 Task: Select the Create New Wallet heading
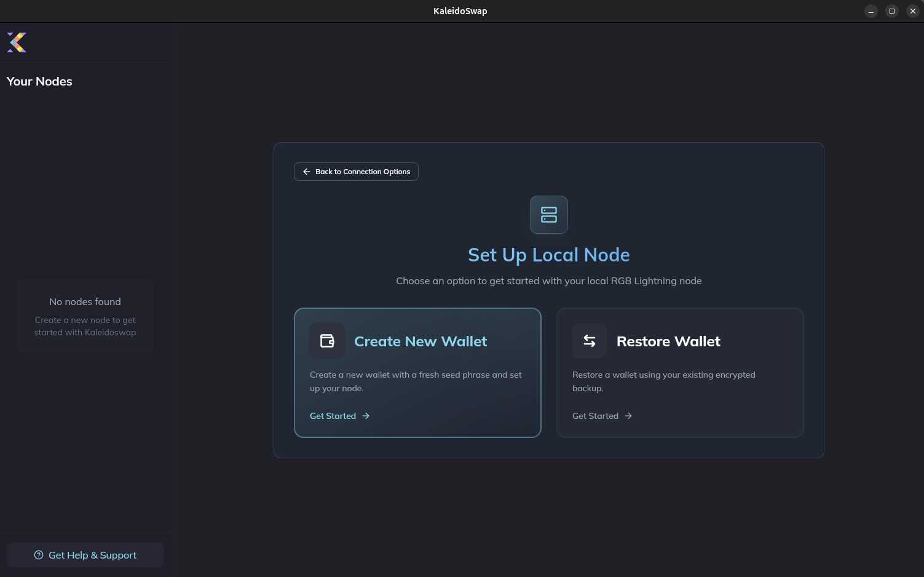(421, 341)
